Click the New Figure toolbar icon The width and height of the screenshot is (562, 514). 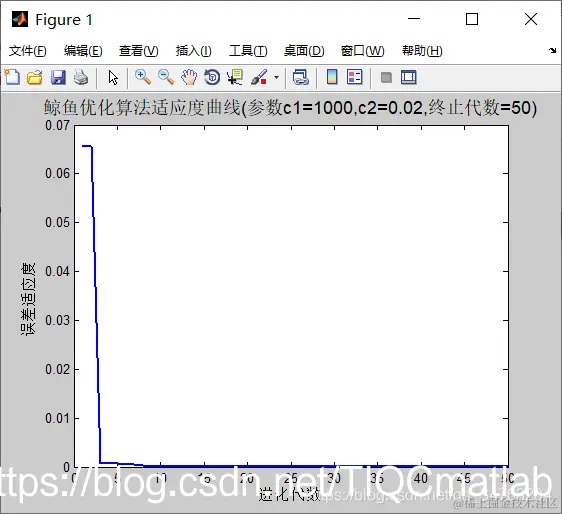pos(12,77)
